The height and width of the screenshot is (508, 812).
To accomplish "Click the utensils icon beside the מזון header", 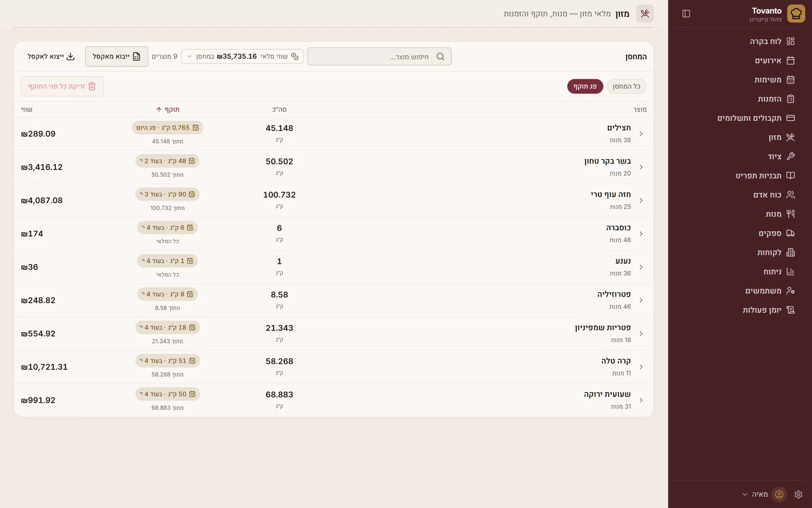I will (x=645, y=14).
